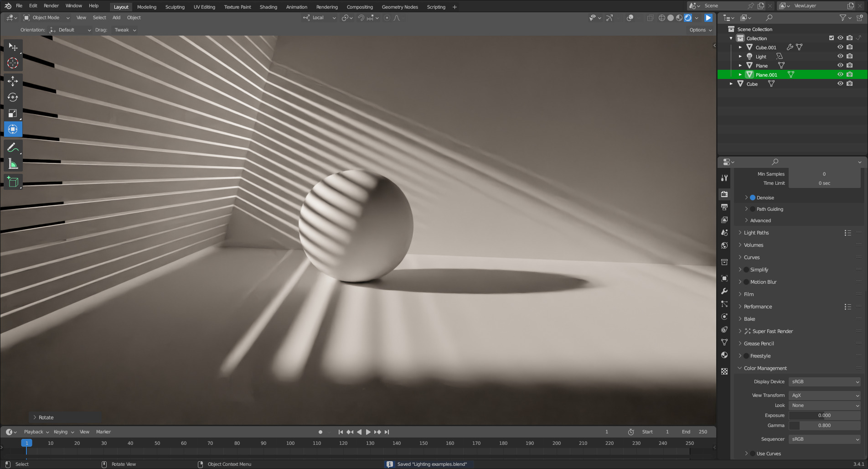
Task: Toggle the Denoise checkbox
Action: [x=753, y=198]
